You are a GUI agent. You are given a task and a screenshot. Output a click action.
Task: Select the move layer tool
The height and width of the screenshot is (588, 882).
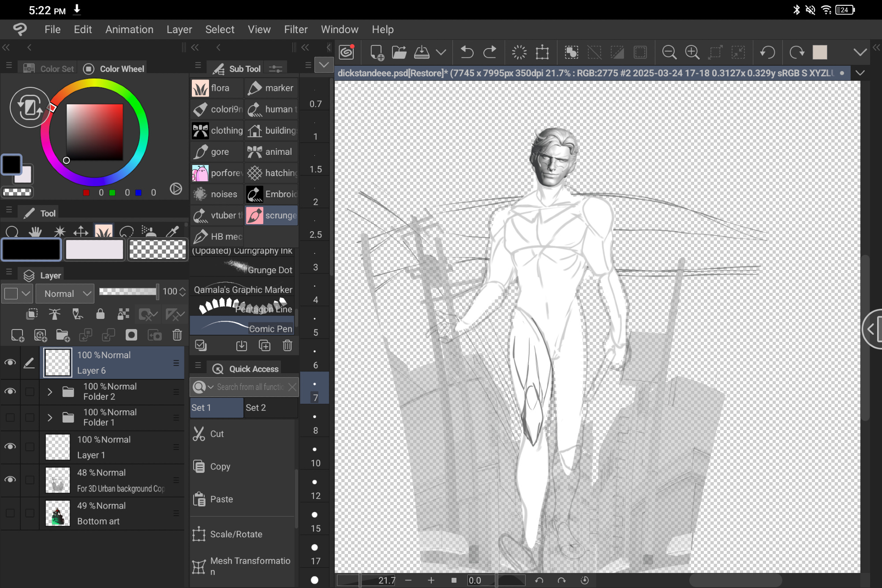coord(81,231)
